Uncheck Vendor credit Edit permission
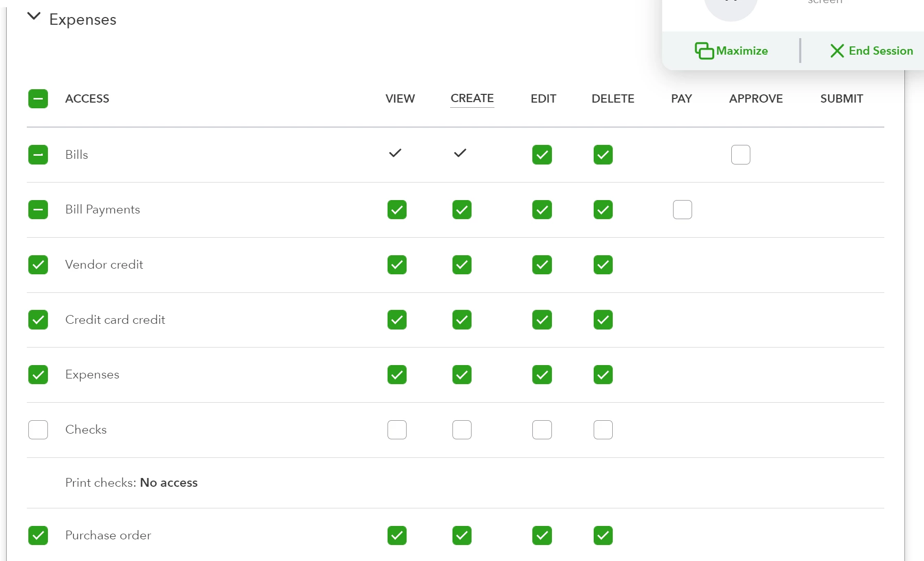The width and height of the screenshot is (924, 561). point(542,265)
